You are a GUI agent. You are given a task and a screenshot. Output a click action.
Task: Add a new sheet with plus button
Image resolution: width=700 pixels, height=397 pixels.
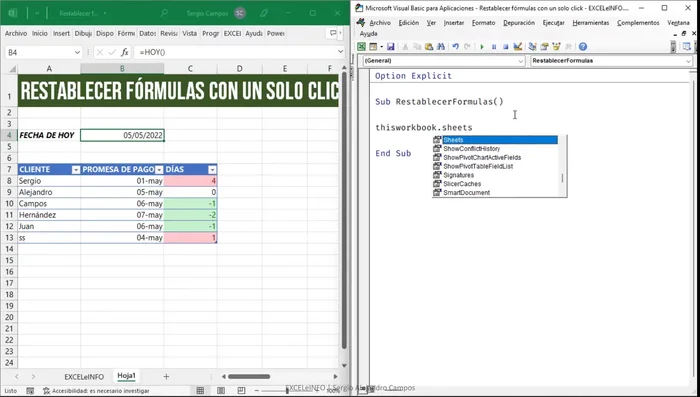pyautogui.click(x=166, y=376)
